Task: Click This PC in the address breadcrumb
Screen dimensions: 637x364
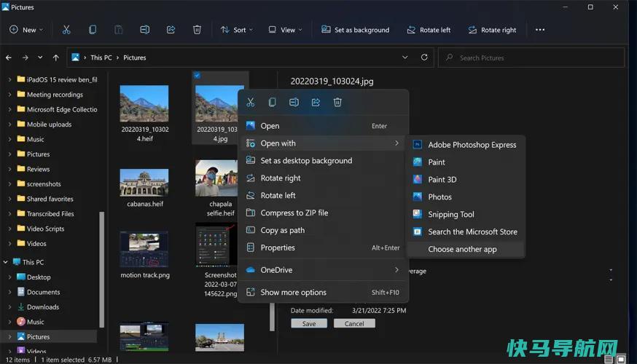Action: pyautogui.click(x=101, y=58)
